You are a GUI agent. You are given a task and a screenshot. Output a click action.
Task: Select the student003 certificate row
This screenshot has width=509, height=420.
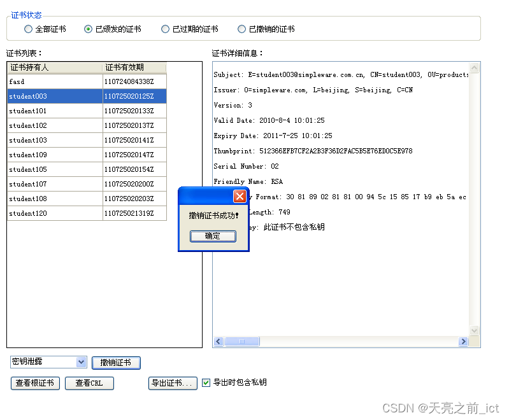(87, 96)
